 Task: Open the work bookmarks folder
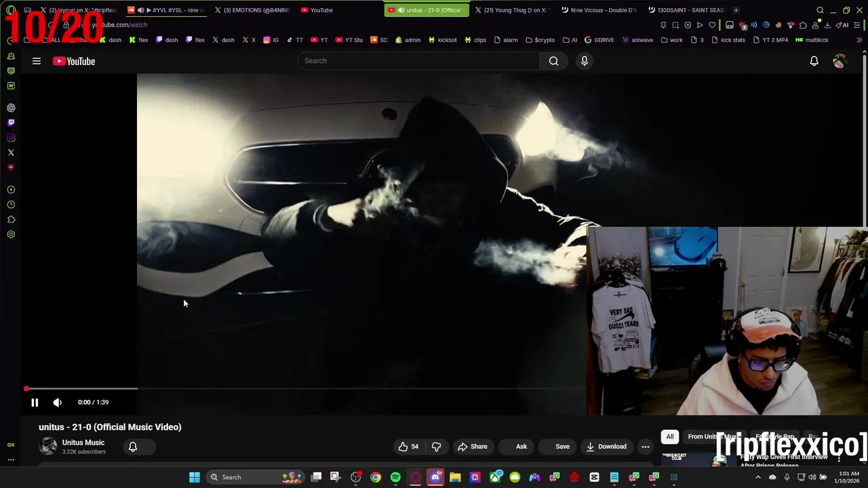[x=671, y=40]
